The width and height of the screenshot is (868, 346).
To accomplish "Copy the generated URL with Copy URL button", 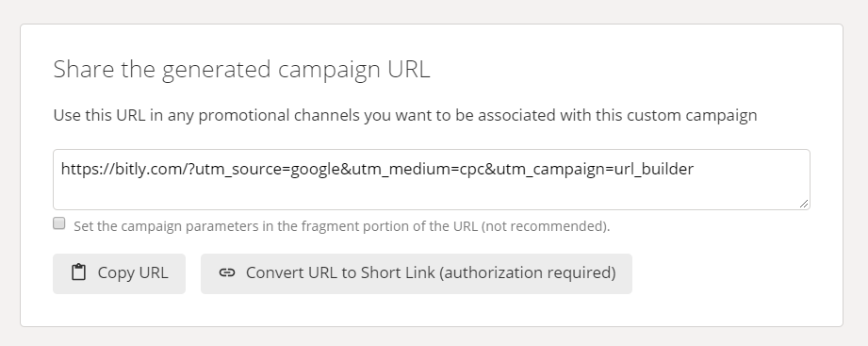I will pyautogui.click(x=119, y=273).
